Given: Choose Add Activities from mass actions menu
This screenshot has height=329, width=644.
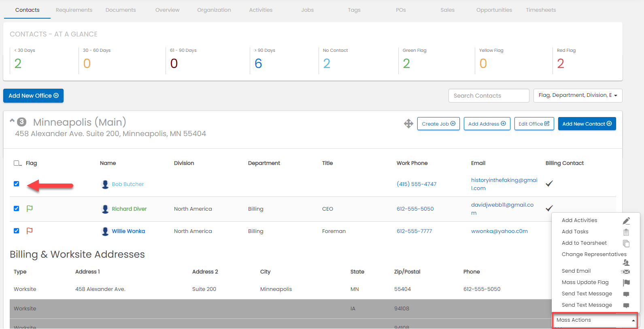Looking at the screenshot, I should click(579, 220).
